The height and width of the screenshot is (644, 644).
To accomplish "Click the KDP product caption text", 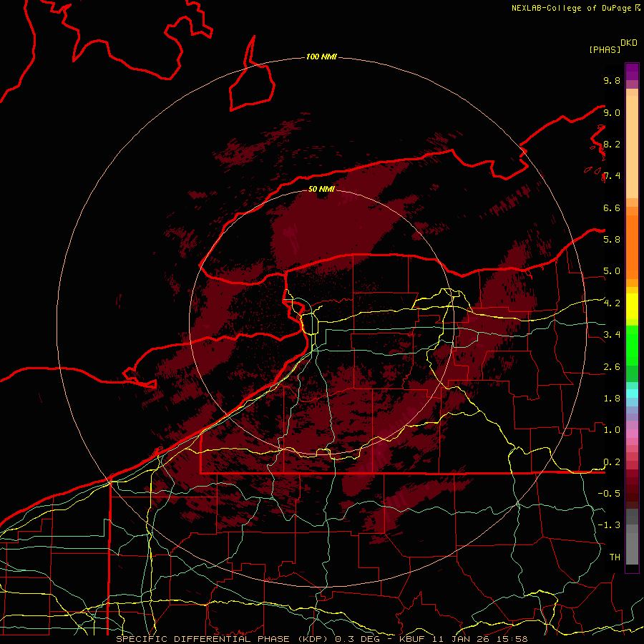I will coord(321,639).
